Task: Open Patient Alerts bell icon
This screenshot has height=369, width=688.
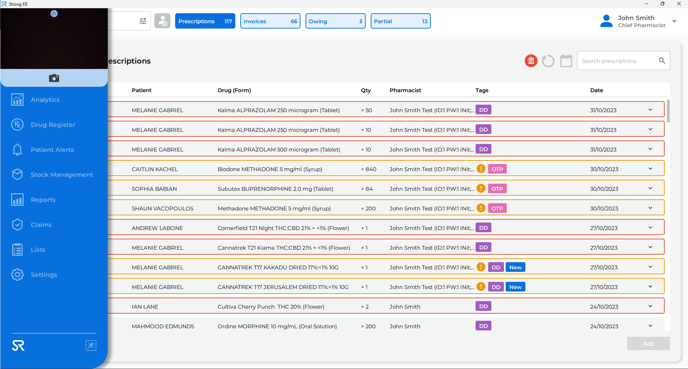Action: tap(17, 150)
